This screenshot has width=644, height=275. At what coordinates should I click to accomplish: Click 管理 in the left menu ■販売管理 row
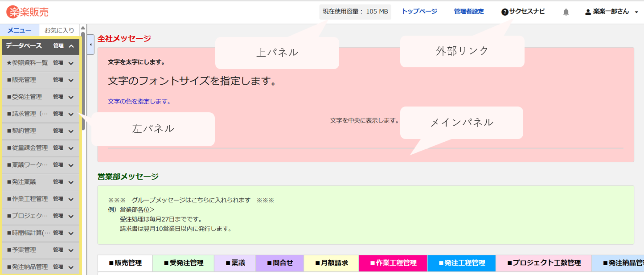point(58,80)
